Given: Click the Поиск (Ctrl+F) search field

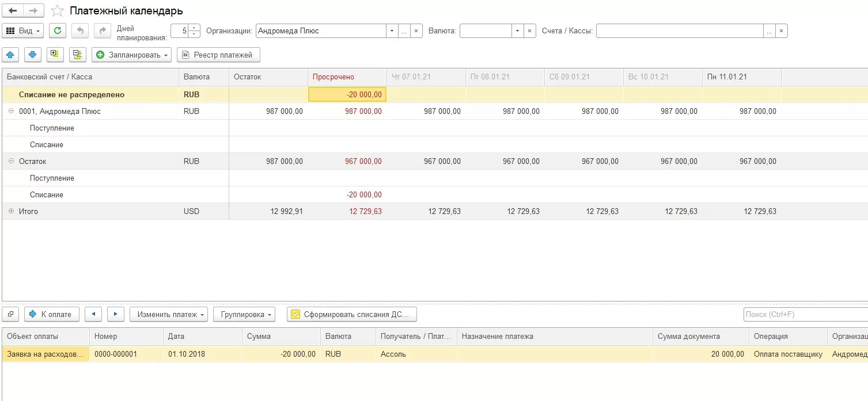Looking at the screenshot, I should coord(805,315).
